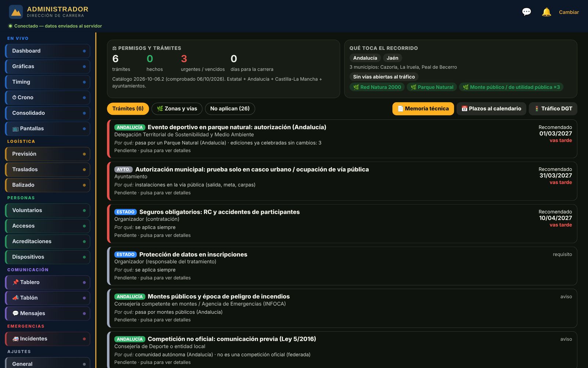The image size is (588, 368).
Task: Open Seguros obligatorios RC trámite
Action: (342, 224)
